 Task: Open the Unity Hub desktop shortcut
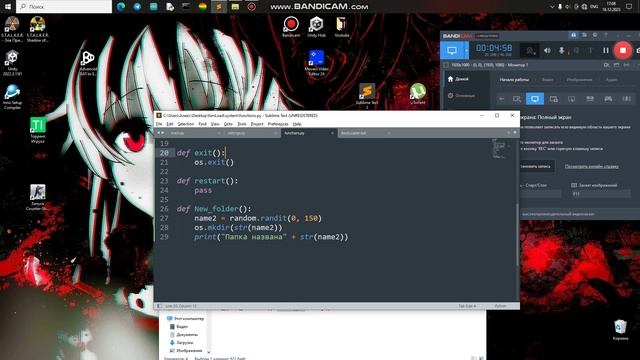tap(316, 27)
